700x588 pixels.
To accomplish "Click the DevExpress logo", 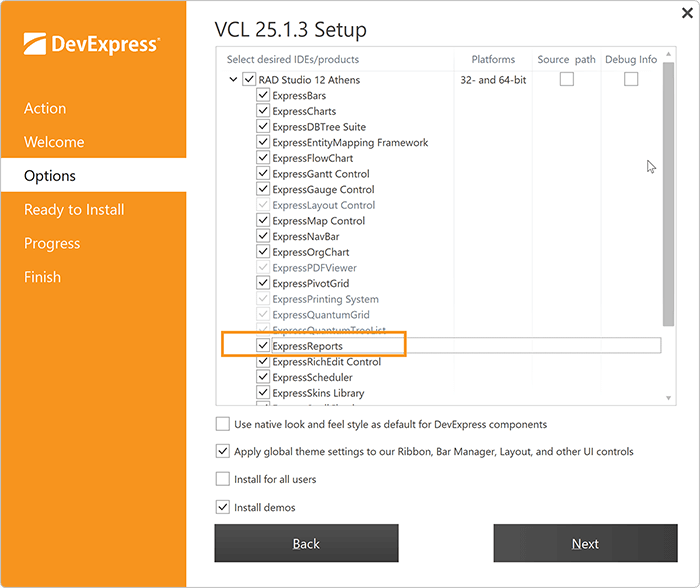I will coord(92,44).
